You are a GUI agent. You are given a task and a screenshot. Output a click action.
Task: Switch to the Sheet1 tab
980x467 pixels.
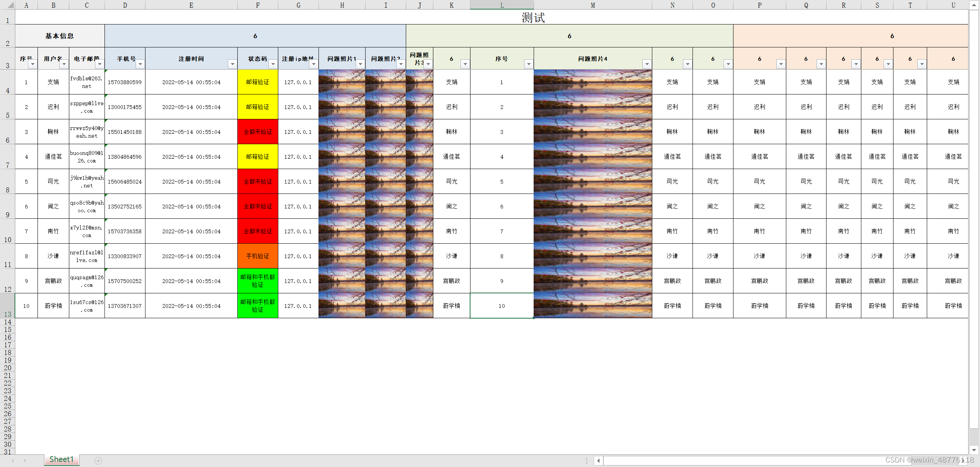(61, 459)
